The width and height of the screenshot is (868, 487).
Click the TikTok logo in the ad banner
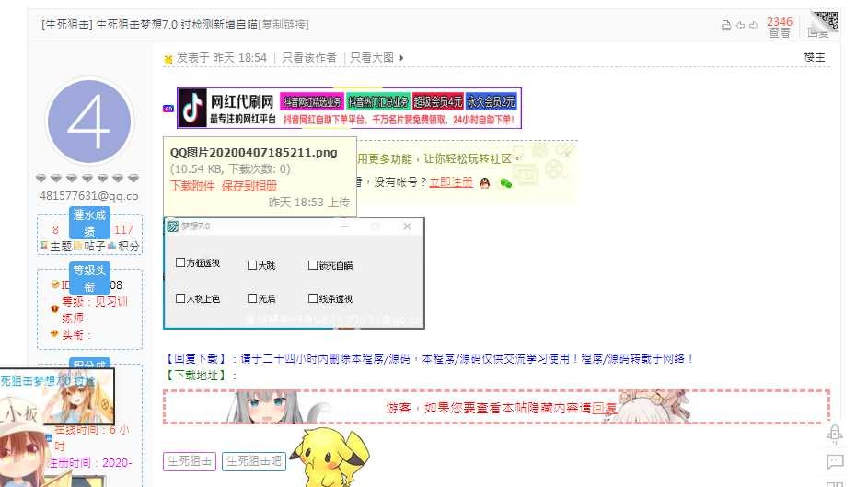pyautogui.click(x=192, y=108)
